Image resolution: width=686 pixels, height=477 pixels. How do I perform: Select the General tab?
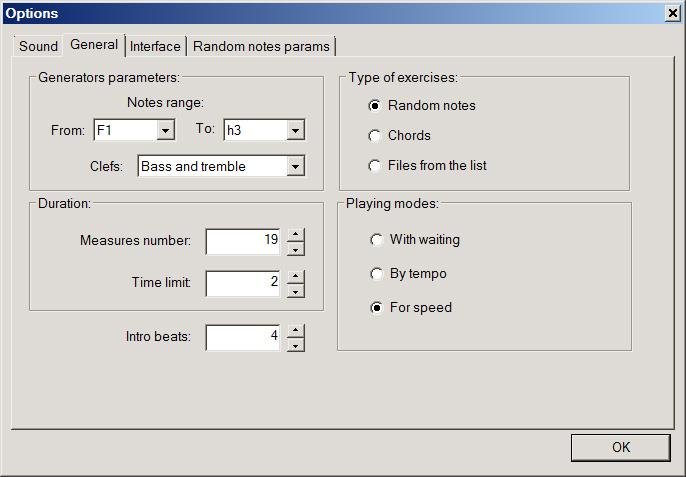pos(94,45)
